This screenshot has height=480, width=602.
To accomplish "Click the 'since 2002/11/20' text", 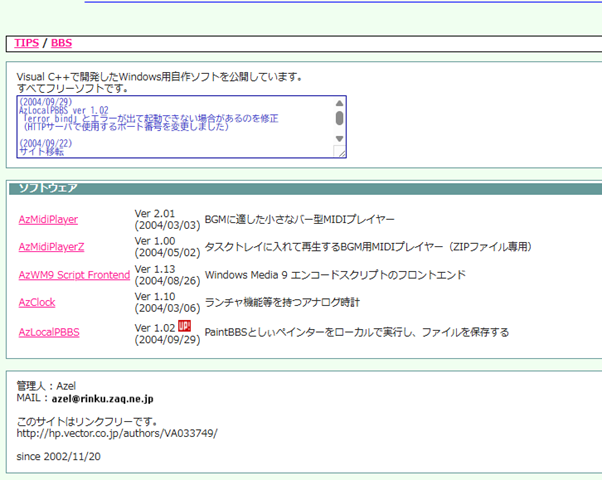I will click(58, 457).
